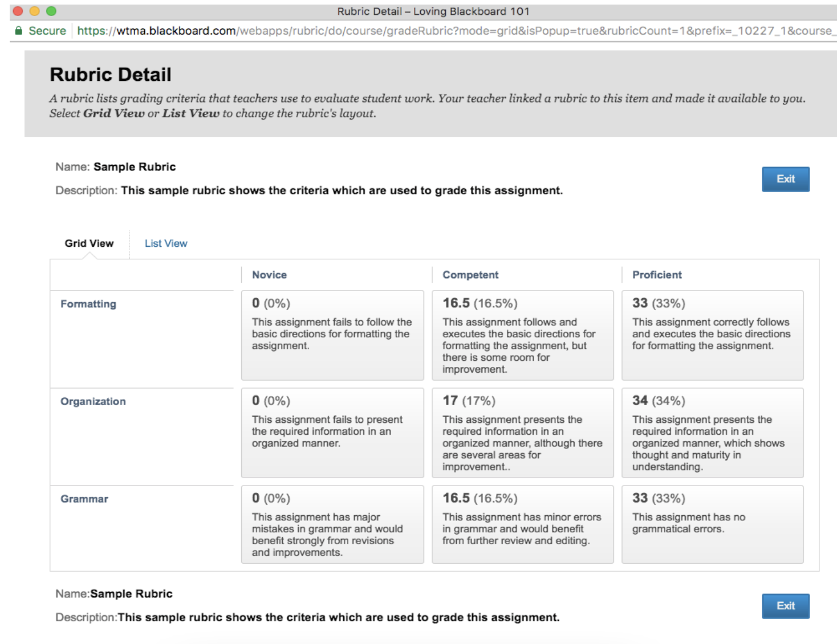Click the browser URL address field
This screenshot has width=837, height=644.
pos(453,31)
